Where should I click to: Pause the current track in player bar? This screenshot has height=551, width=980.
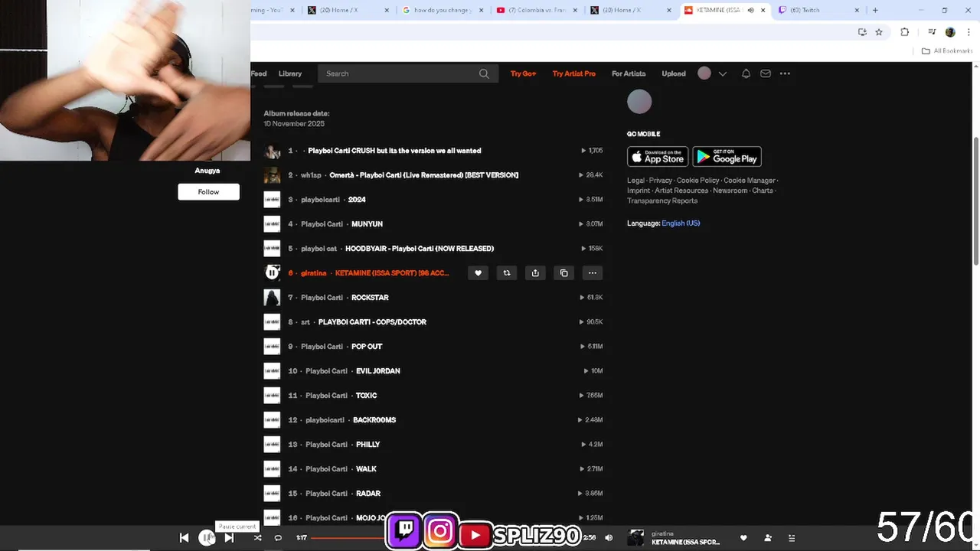tap(207, 537)
